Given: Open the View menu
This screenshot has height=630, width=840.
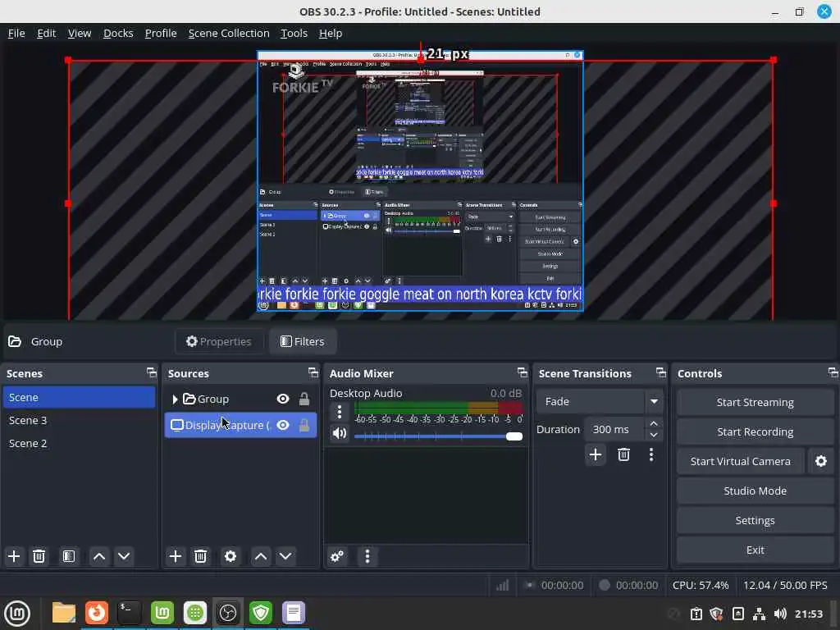Looking at the screenshot, I should (x=80, y=33).
